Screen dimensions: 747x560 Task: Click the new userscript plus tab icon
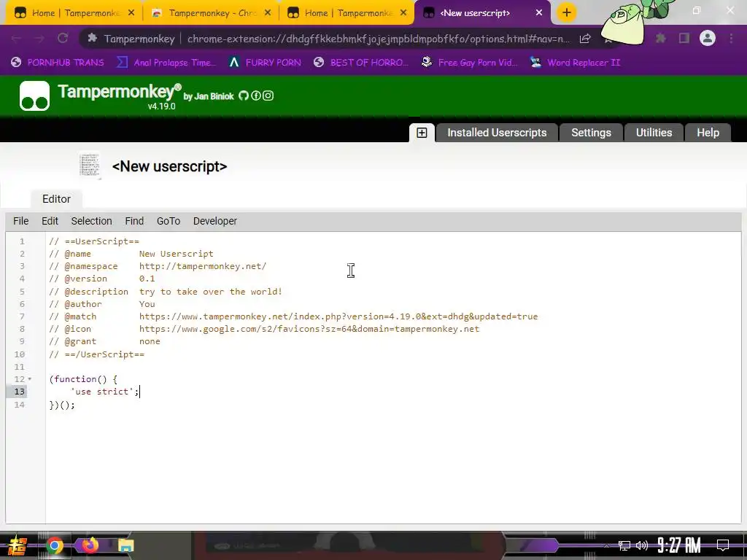tap(422, 133)
